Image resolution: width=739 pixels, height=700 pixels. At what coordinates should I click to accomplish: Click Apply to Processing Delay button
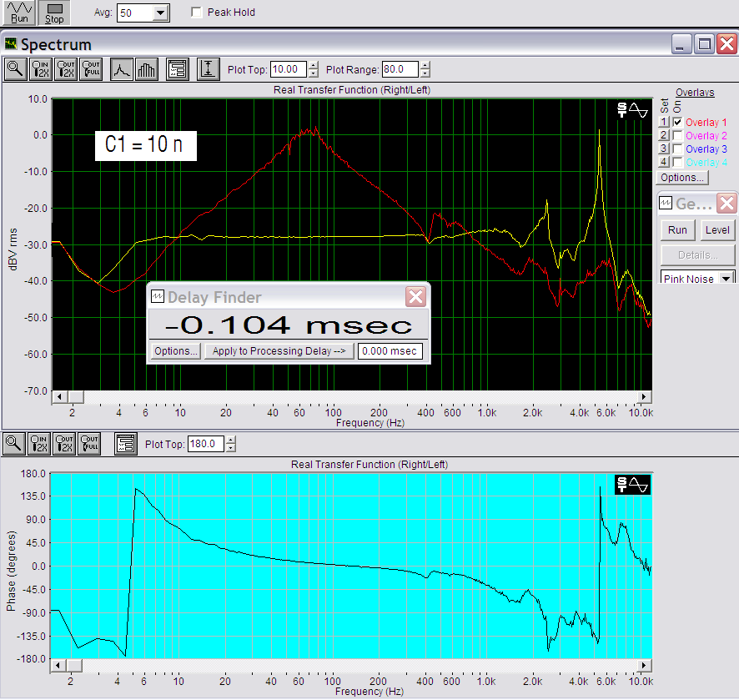coord(279,351)
